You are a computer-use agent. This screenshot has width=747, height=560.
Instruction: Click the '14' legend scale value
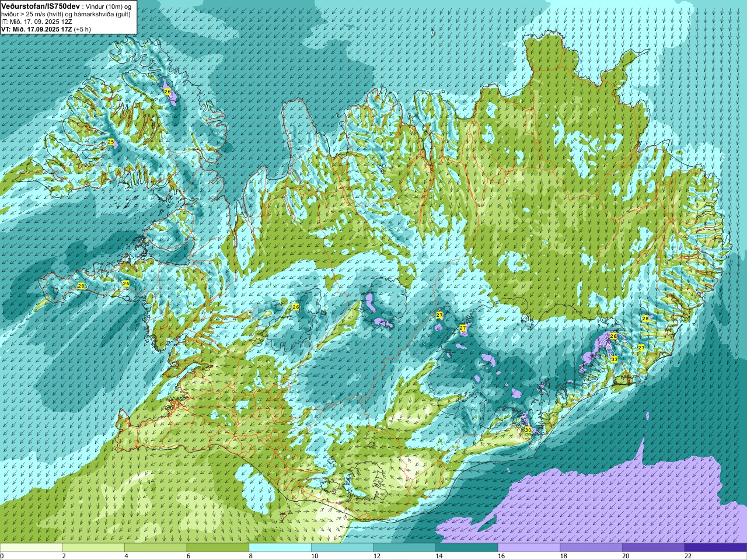[x=439, y=556]
